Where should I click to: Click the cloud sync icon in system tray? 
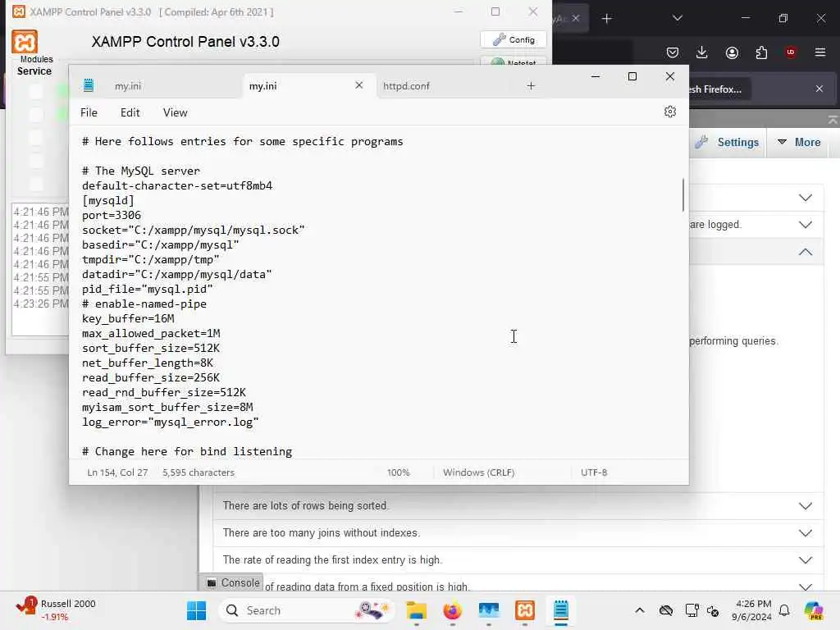pyautogui.click(x=666, y=610)
